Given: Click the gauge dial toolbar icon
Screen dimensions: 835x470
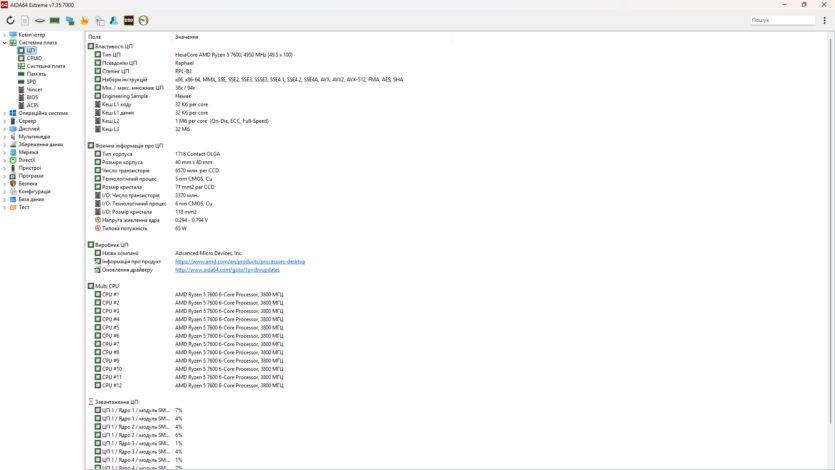Looking at the screenshot, I should point(143,20).
